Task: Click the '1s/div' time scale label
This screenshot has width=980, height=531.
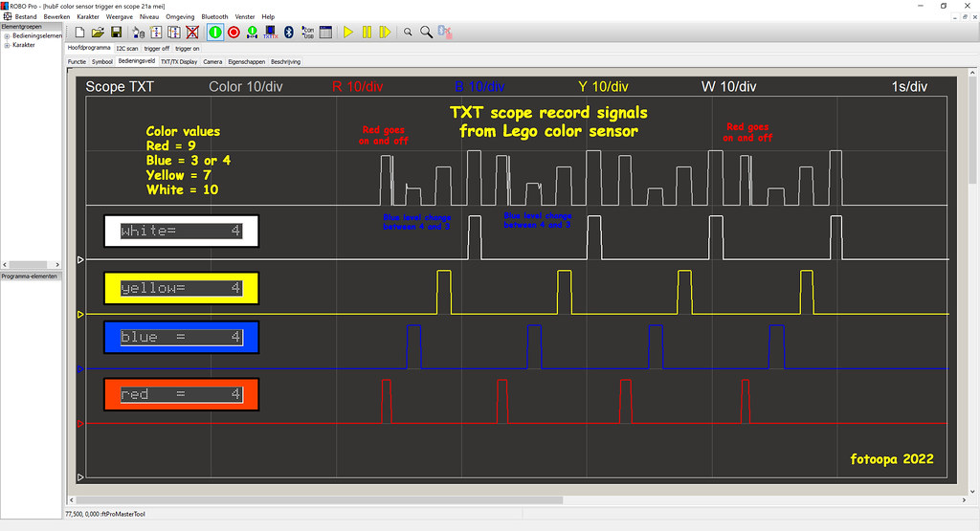Action: pyautogui.click(x=909, y=87)
